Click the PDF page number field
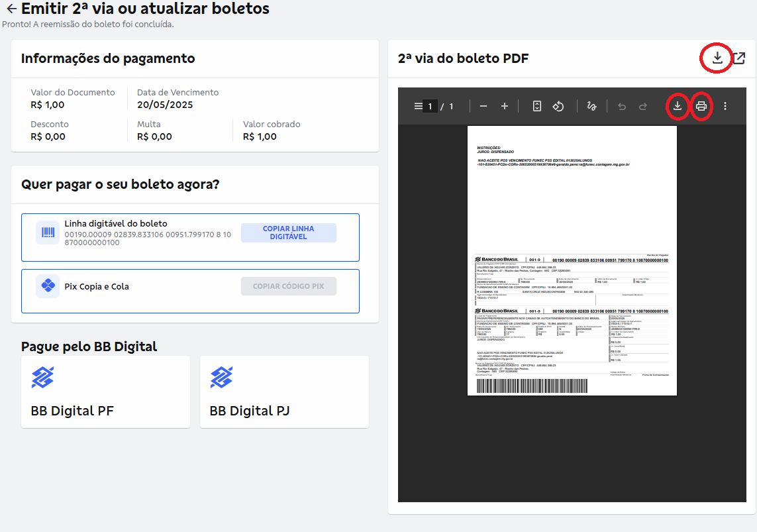Image resolution: width=757 pixels, height=532 pixels. tap(430, 106)
